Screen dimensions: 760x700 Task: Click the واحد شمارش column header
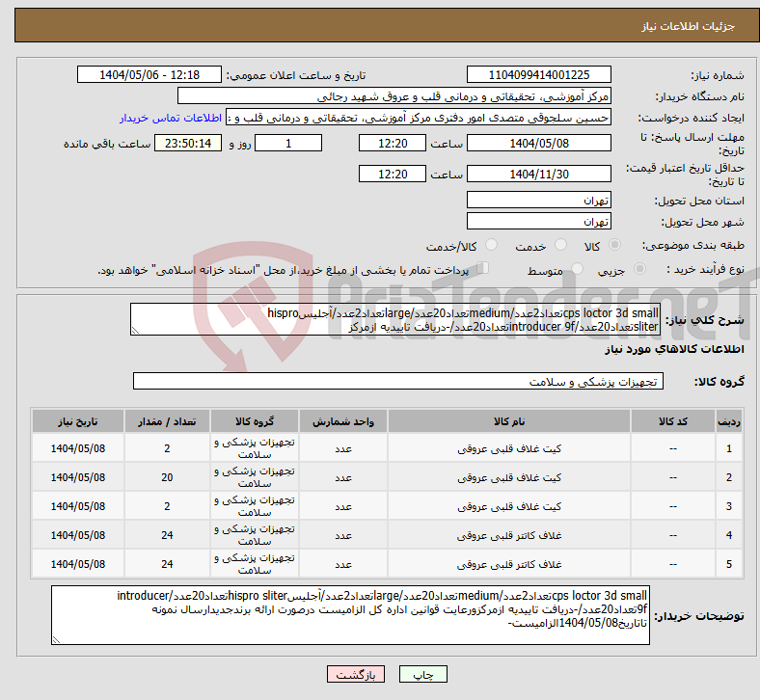(343, 421)
